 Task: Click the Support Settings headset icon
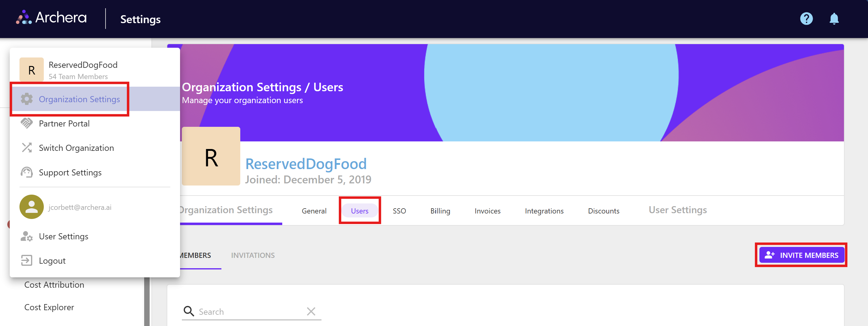coord(27,172)
